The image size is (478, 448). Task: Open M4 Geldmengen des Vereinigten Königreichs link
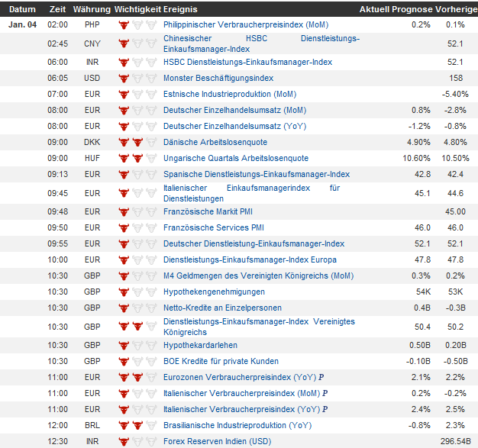point(259,276)
